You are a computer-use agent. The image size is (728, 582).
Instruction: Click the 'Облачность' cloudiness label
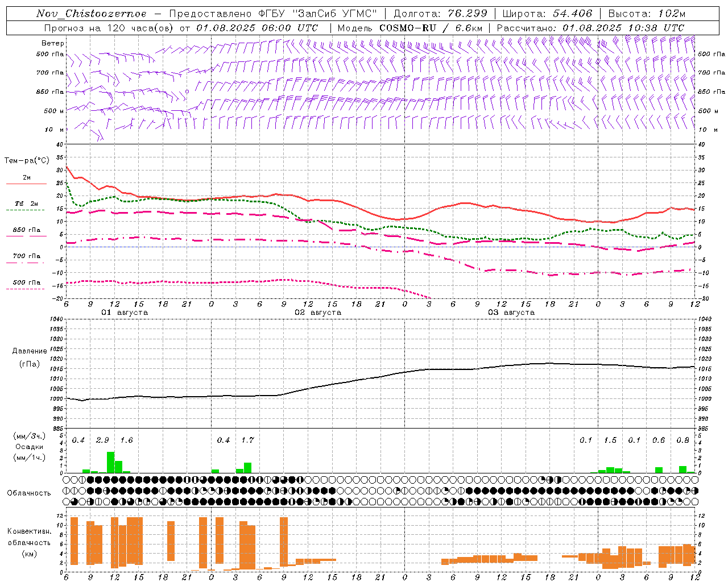(x=29, y=493)
